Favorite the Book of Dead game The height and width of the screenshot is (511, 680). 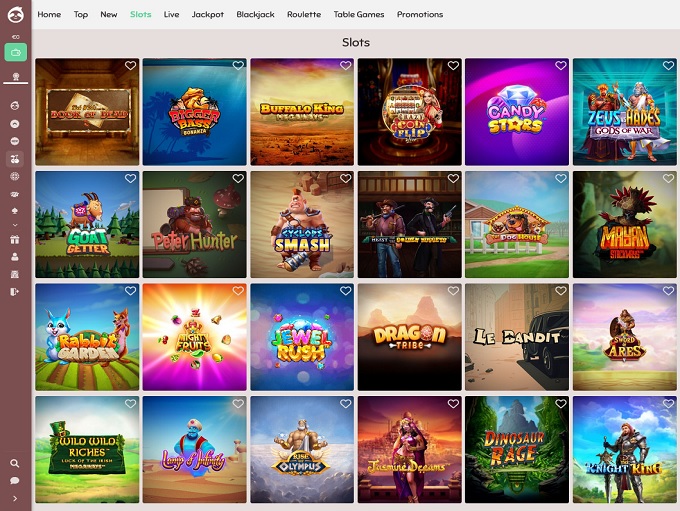tap(131, 66)
